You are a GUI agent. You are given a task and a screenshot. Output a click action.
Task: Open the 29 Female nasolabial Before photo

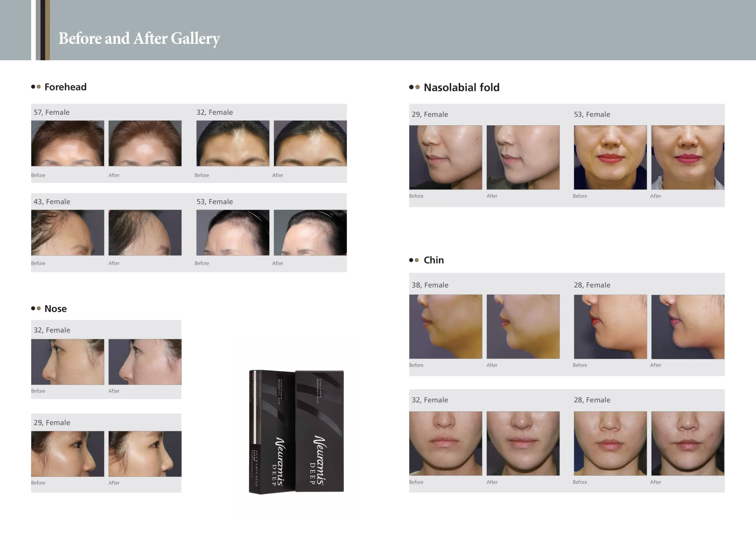tap(446, 158)
